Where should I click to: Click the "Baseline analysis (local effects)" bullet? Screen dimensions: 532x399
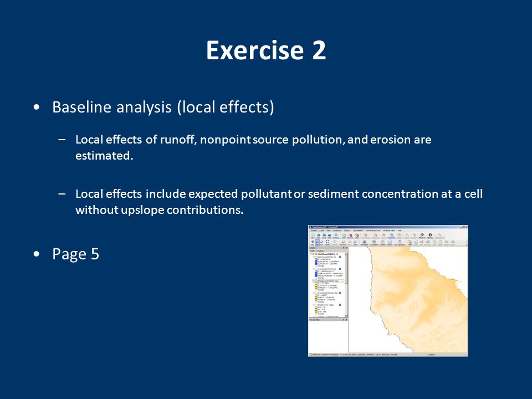click(x=163, y=107)
